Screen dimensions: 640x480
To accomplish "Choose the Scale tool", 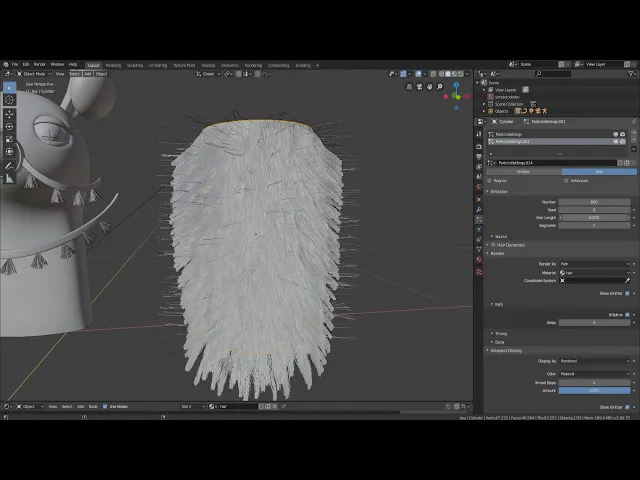I will click(x=9, y=140).
